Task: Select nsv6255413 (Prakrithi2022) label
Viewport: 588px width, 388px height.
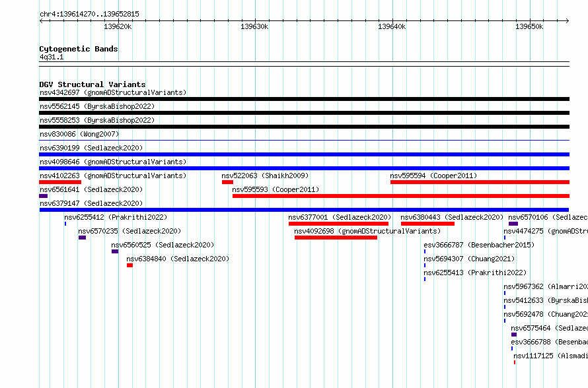Action: click(475, 273)
